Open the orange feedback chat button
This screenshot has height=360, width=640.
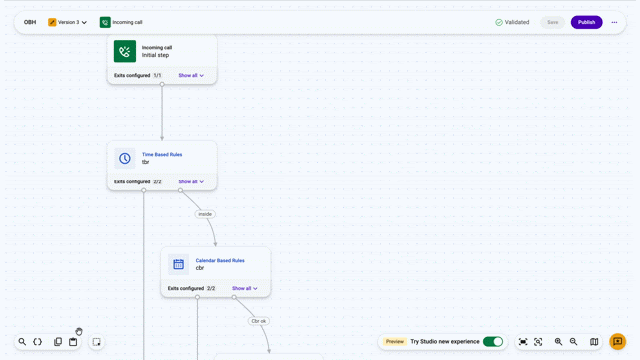point(618,341)
